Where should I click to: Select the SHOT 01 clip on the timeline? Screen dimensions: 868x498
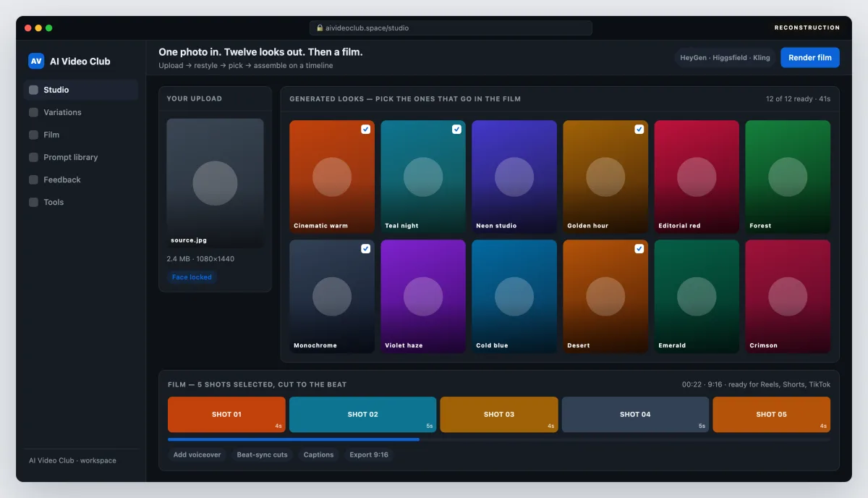pyautogui.click(x=226, y=414)
